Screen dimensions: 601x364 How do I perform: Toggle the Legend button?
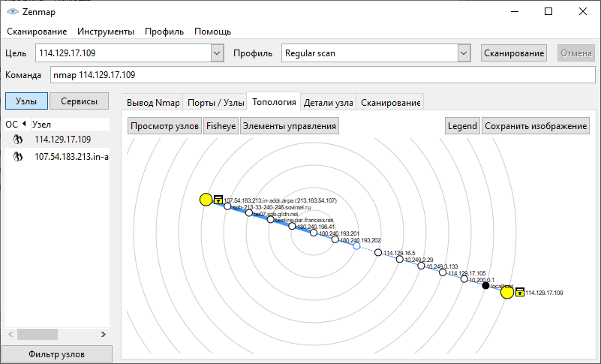(x=462, y=126)
